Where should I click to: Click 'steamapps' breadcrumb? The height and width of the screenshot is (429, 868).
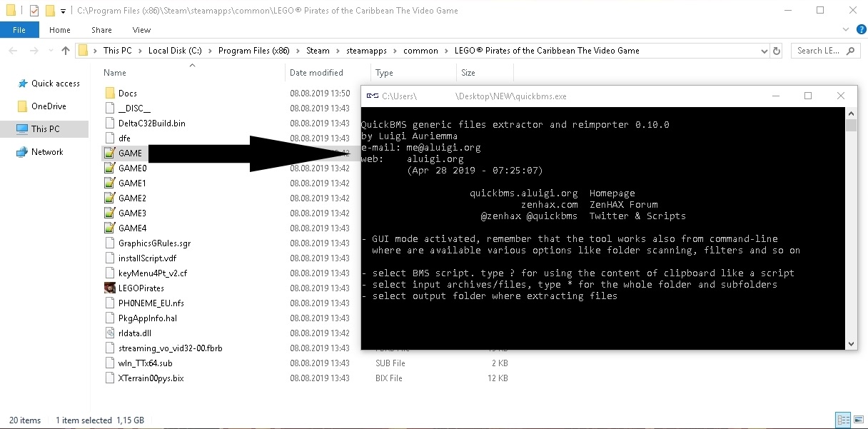[x=366, y=51]
